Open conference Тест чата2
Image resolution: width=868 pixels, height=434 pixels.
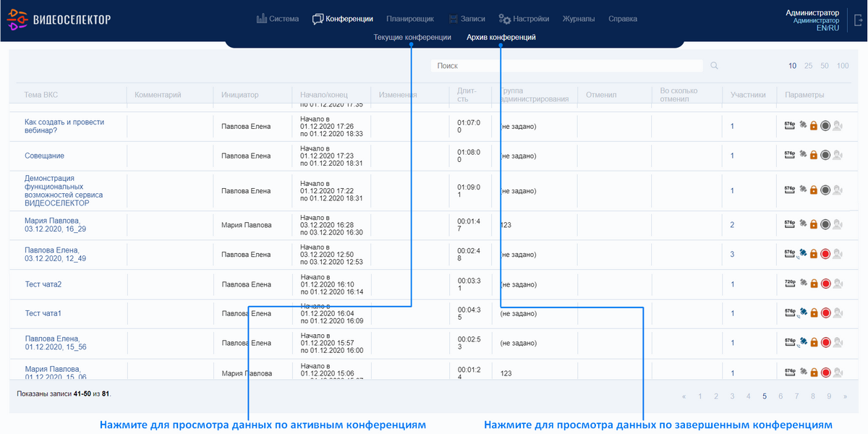point(43,284)
